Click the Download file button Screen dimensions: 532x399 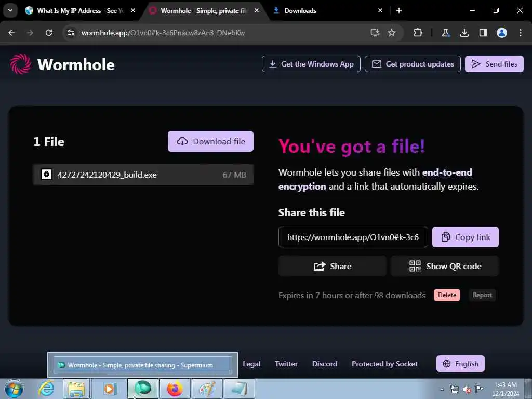pyautogui.click(x=210, y=141)
